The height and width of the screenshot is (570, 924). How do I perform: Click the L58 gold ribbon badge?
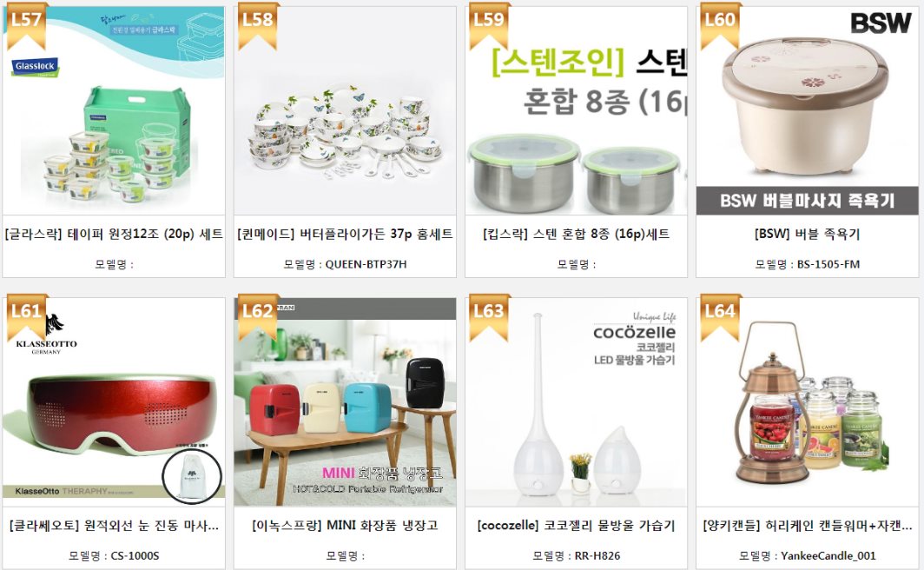[x=258, y=25]
